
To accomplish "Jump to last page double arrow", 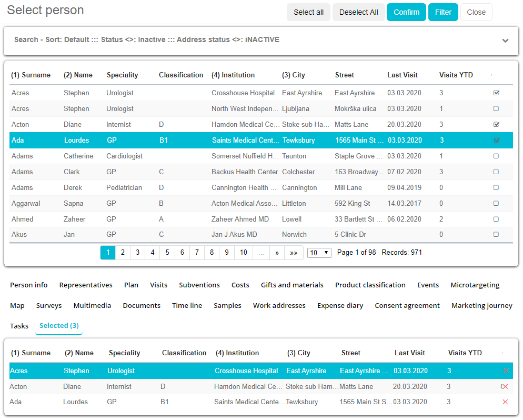I will [x=294, y=253].
